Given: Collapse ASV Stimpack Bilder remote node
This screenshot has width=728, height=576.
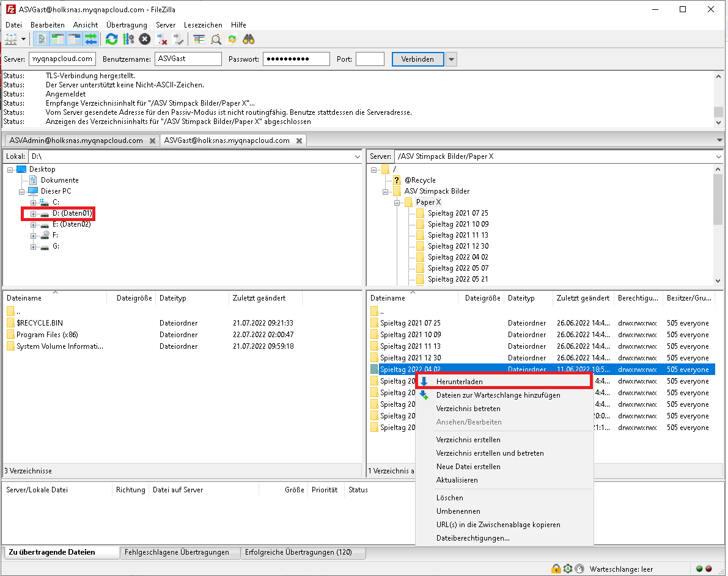Looking at the screenshot, I should (385, 192).
